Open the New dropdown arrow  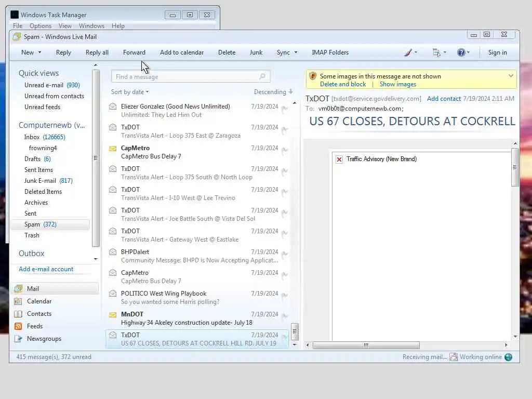[39, 52]
